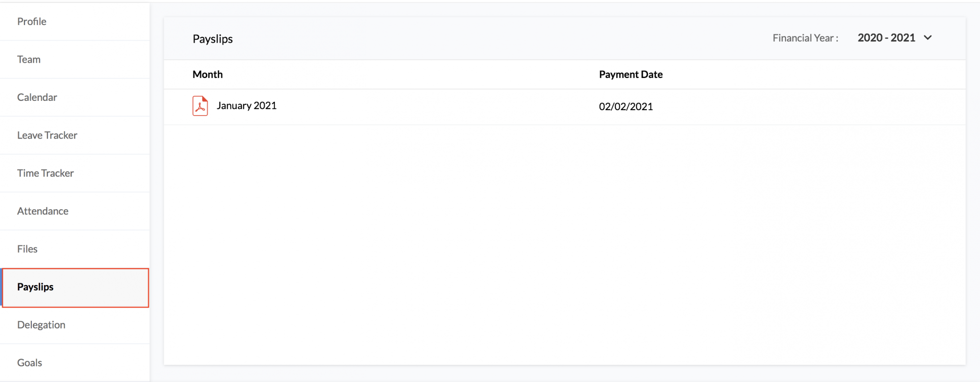Viewport: 980px width, 382px height.
Task: Open the Profile section in sidebar
Action: click(75, 22)
